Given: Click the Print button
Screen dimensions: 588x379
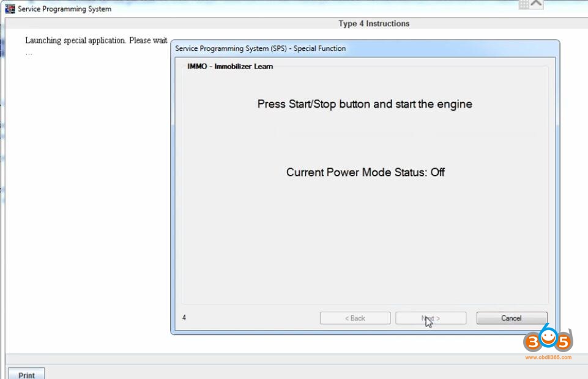Looking at the screenshot, I should click(x=27, y=374).
